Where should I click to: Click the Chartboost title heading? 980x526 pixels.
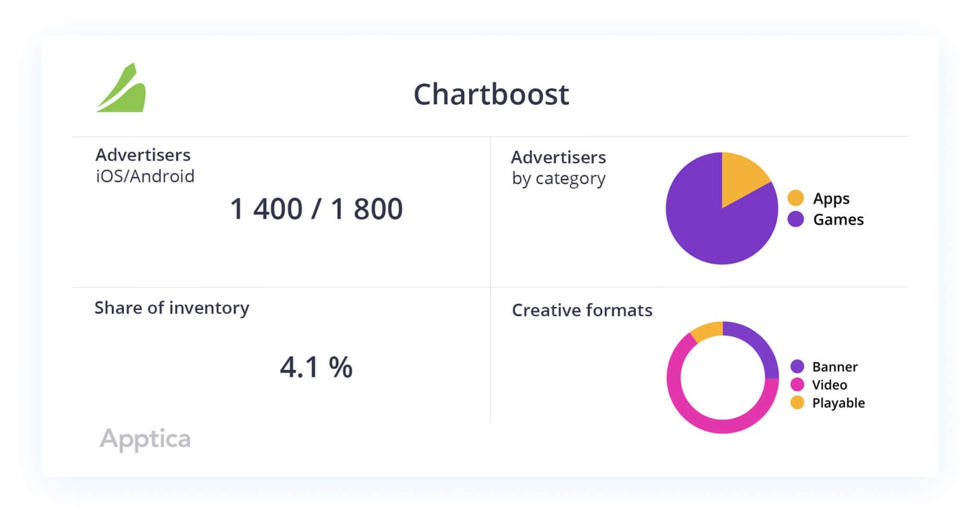pyautogui.click(x=491, y=94)
